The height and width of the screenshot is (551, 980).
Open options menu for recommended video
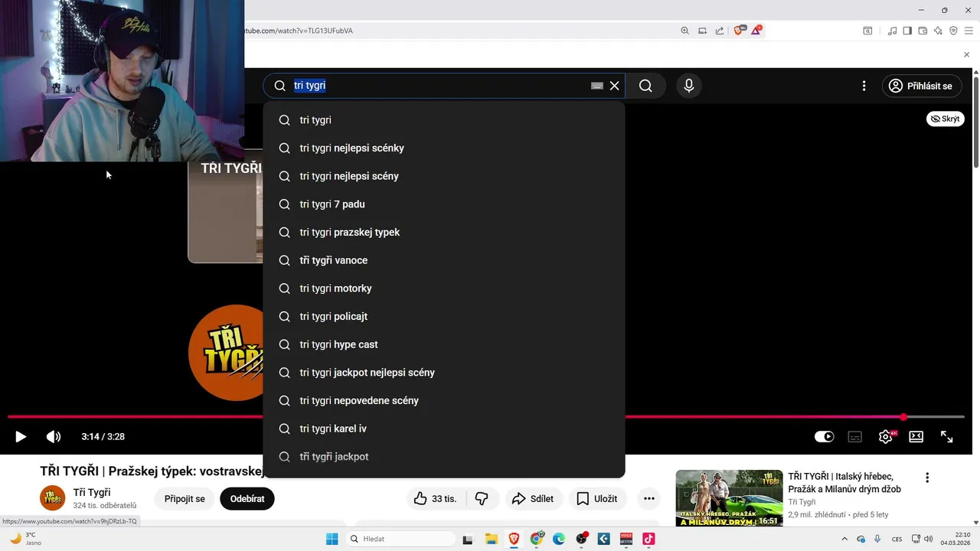pos(927,478)
